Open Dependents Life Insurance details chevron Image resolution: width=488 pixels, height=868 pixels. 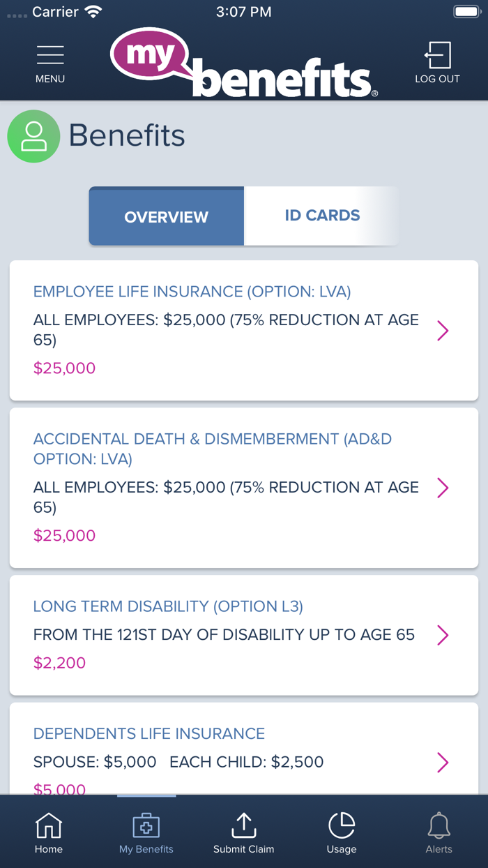coord(443,763)
